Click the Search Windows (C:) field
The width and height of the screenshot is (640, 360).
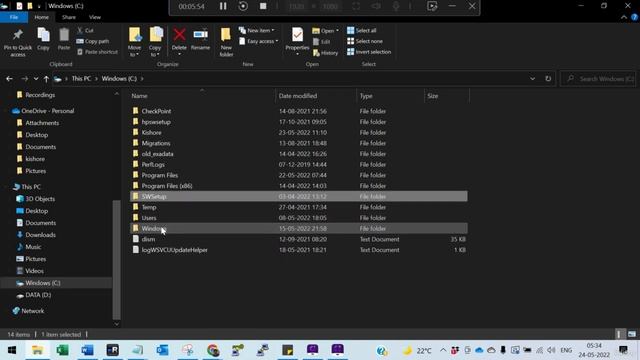click(x=599, y=79)
